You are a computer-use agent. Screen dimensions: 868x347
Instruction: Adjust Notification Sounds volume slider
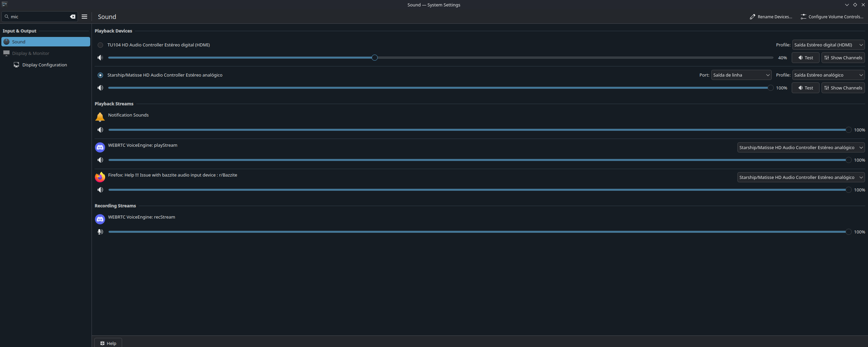click(x=480, y=130)
